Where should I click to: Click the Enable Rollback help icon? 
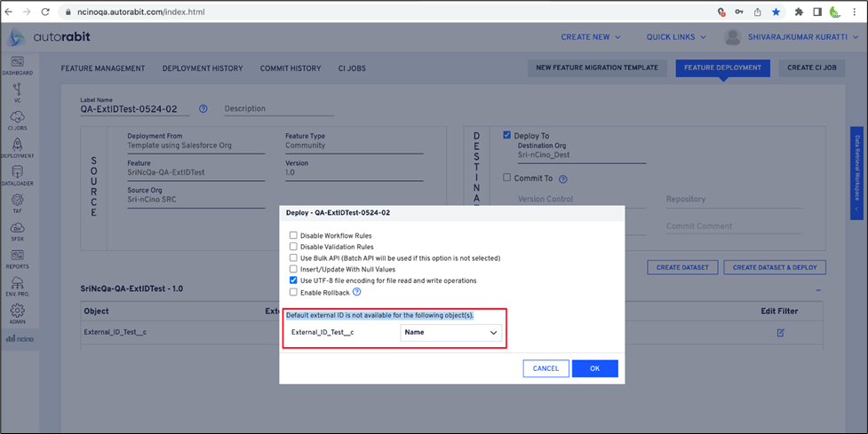coord(356,291)
